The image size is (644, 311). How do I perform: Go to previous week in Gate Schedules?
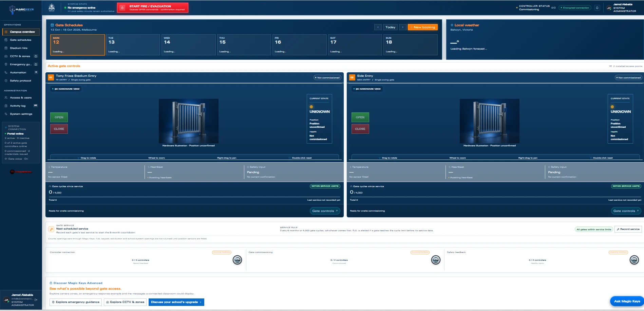[378, 27]
